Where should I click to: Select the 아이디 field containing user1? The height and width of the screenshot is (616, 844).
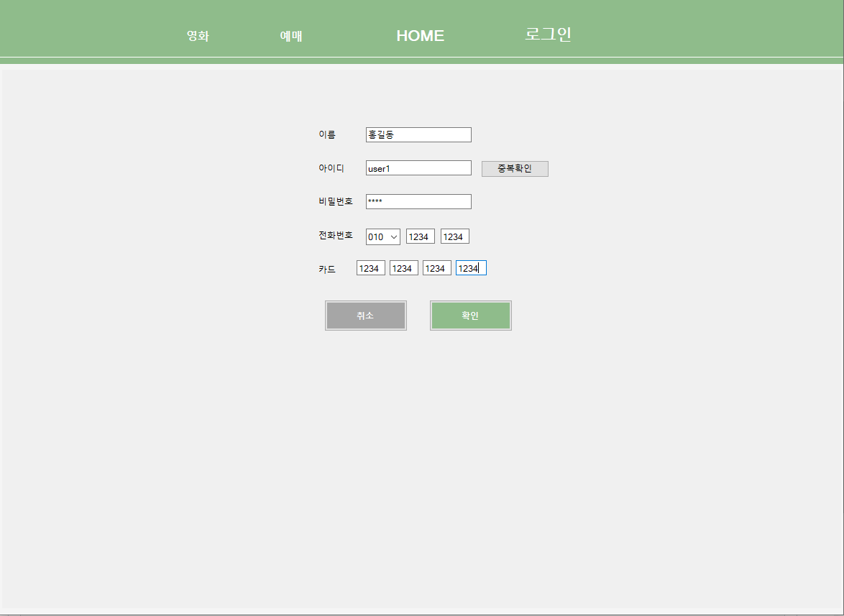tap(418, 167)
